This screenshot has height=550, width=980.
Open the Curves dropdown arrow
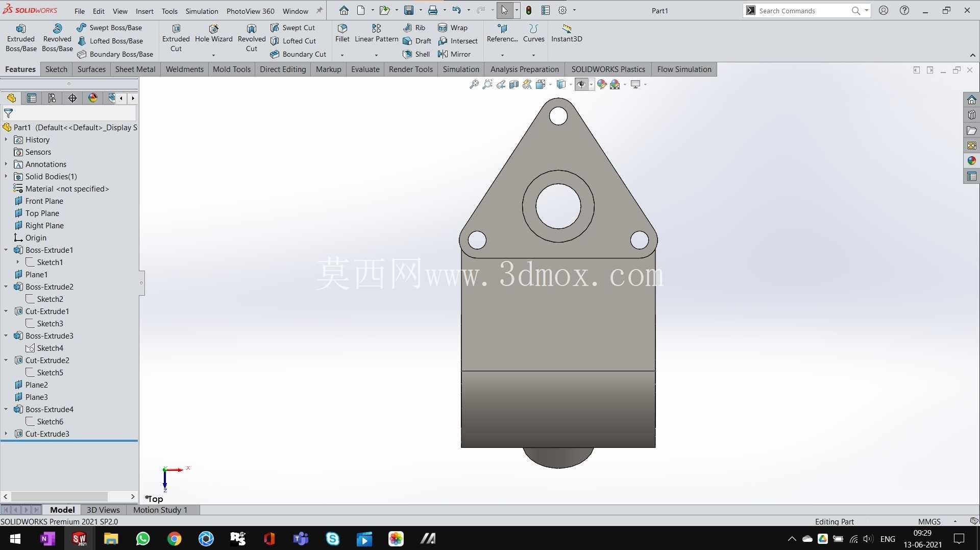[533, 55]
